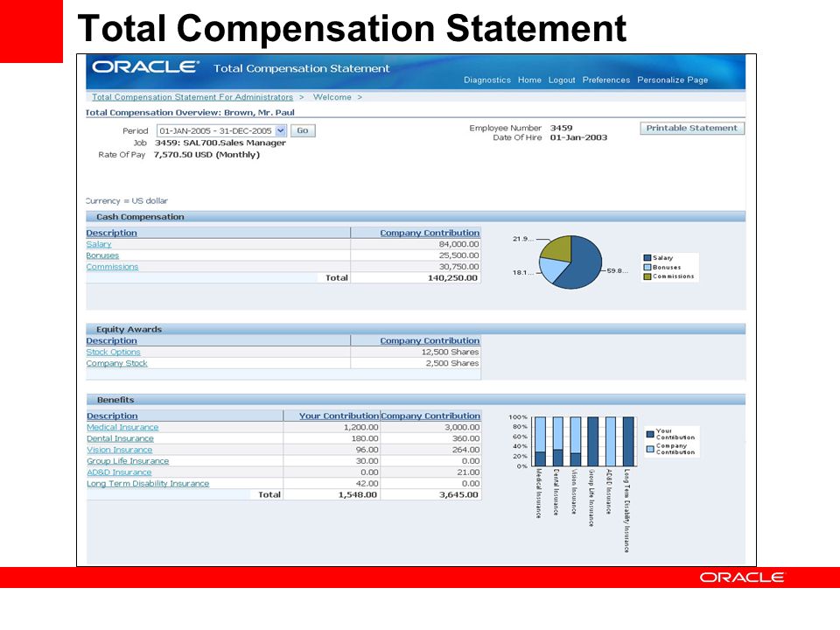The height and width of the screenshot is (630, 840).
Task: Click the 25,500.00 bonuses amount
Action: 458,255
